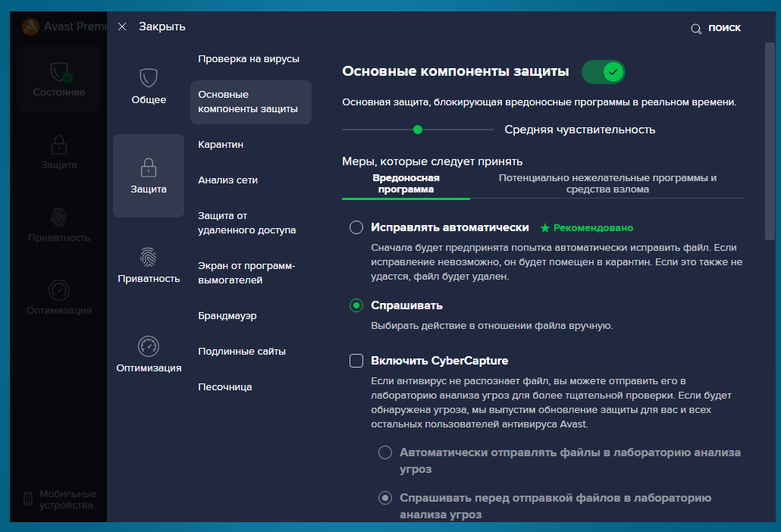
Task: Open Подлинные сайты settings
Action: pos(242,352)
